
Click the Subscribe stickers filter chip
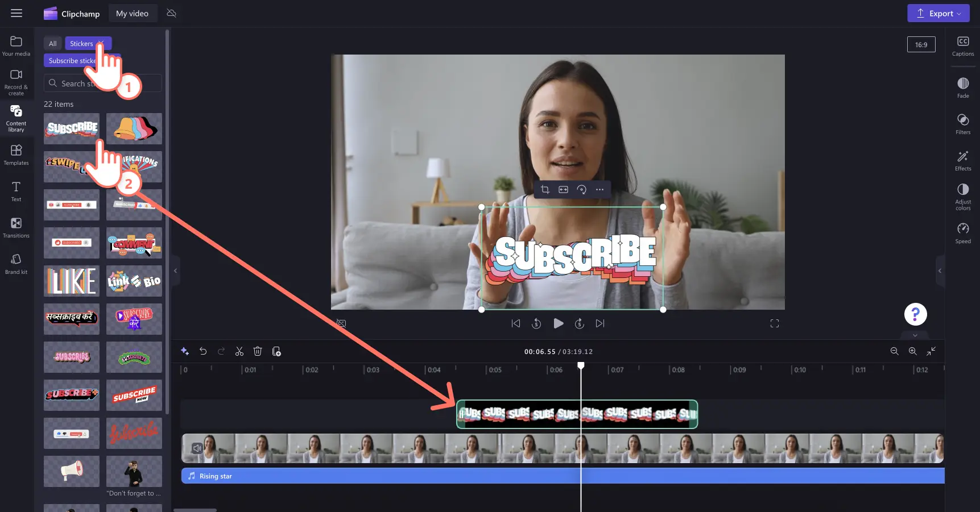click(x=82, y=60)
